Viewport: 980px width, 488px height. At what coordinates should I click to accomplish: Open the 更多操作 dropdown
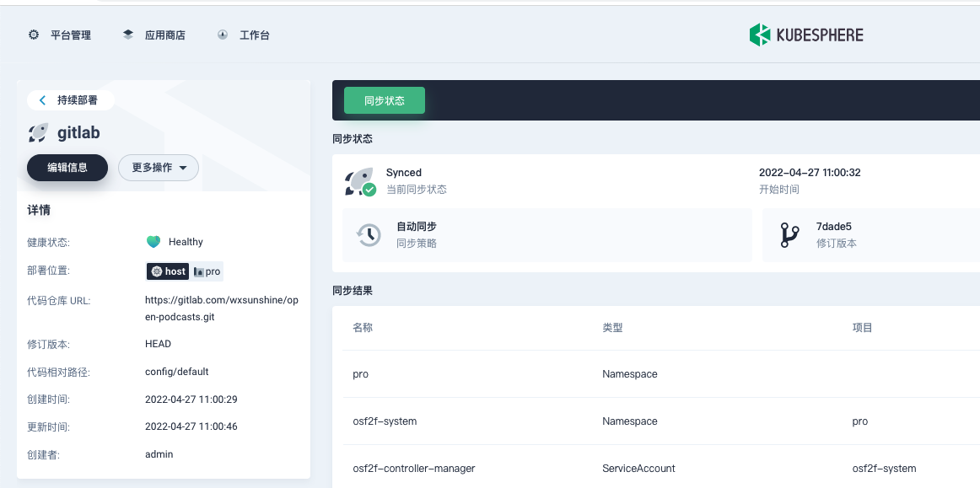158,168
